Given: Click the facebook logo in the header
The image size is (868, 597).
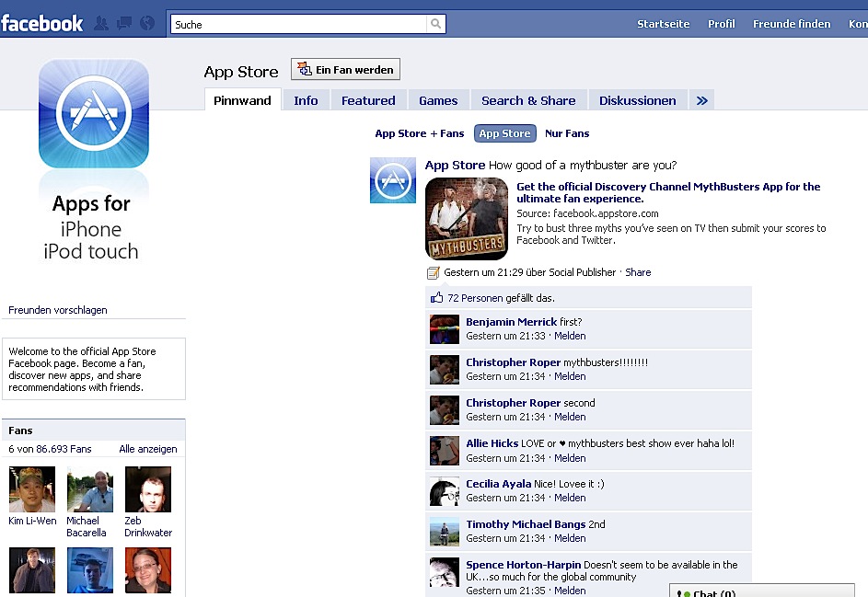Looking at the screenshot, I should click(x=42, y=23).
